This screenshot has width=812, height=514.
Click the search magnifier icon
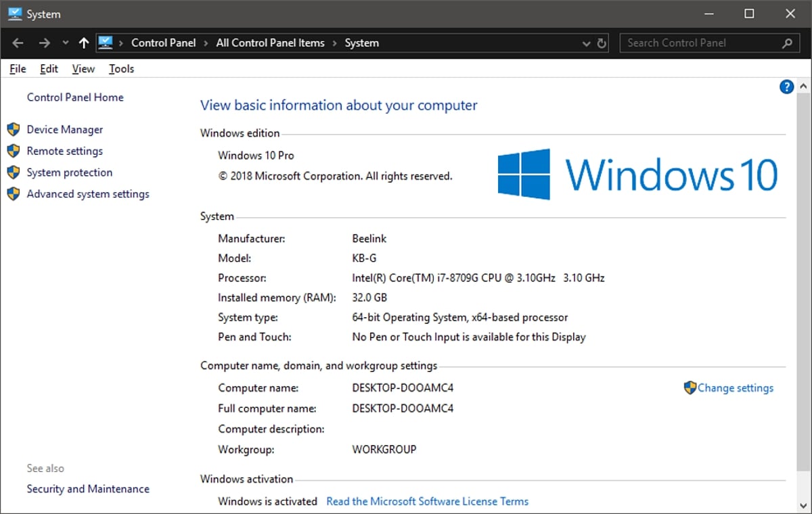click(x=787, y=43)
